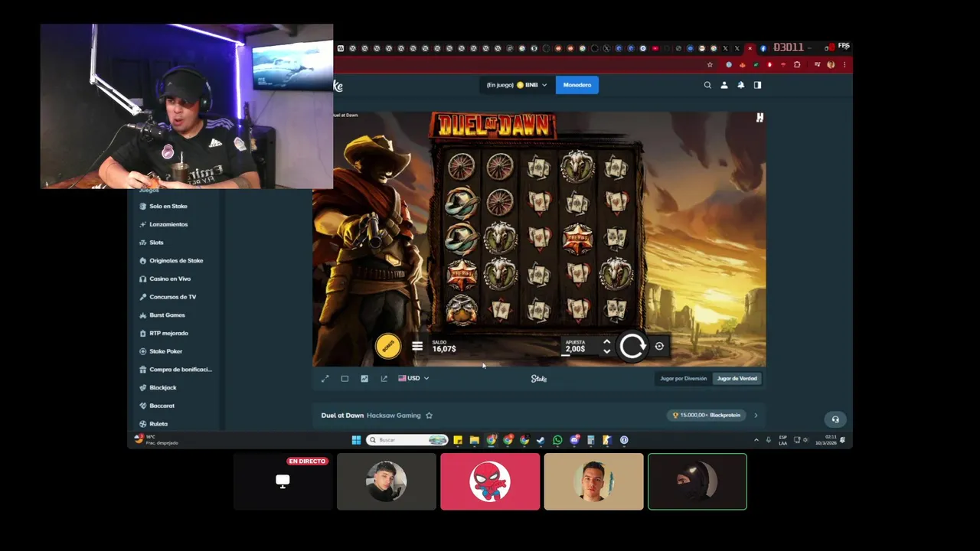Open the autoplay spin settings
The image size is (980, 551).
(659, 346)
